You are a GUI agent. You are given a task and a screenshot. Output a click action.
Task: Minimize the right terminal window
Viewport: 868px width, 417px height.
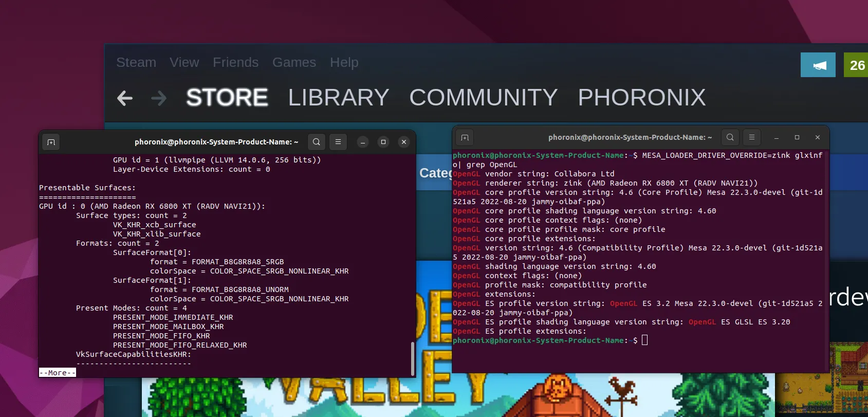777,137
